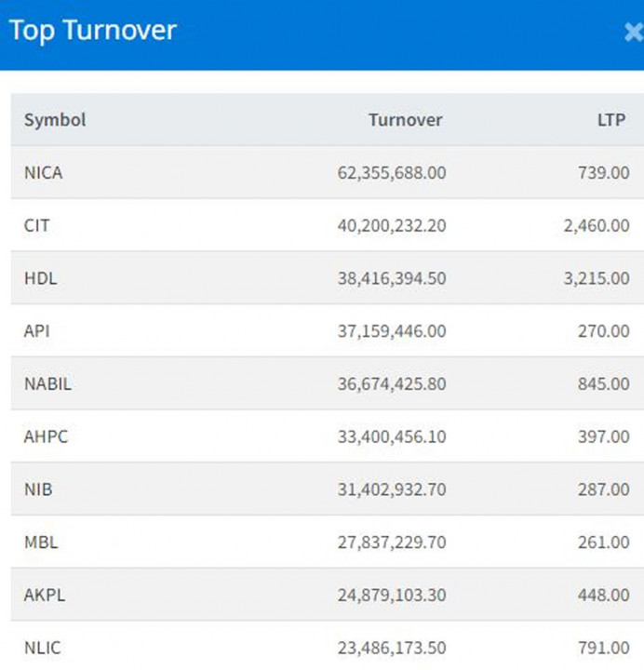Viewport: 644px width, 670px height.
Task: Click HDL's LTP value 3,215.00
Action: [x=596, y=278]
